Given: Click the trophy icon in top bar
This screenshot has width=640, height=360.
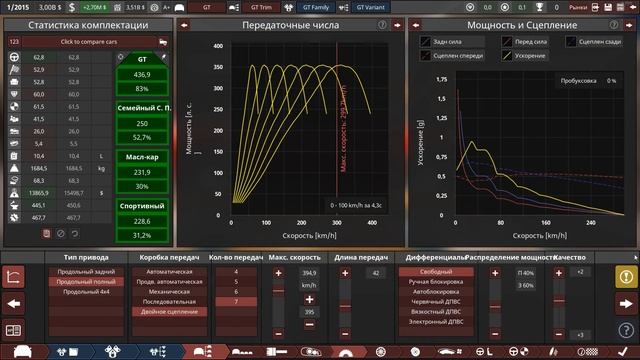Looking at the screenshot, I should (539, 7).
